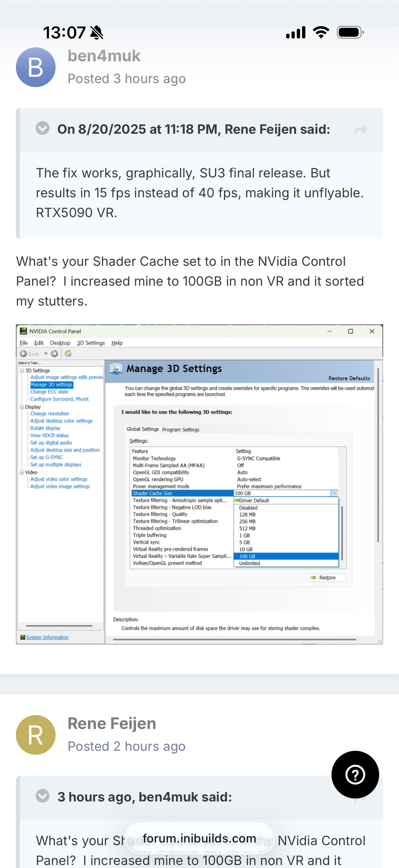Tap 'Posted 3 hours ago' timestamp
This screenshot has height=868, width=399.
(127, 78)
